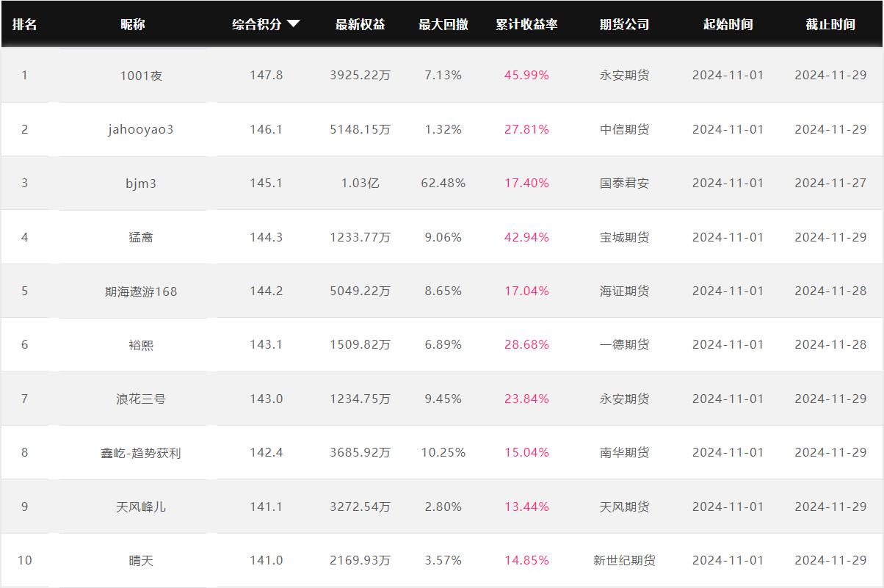Select the 一德期货 company cell
This screenshot has height=588, width=884.
[x=625, y=344]
